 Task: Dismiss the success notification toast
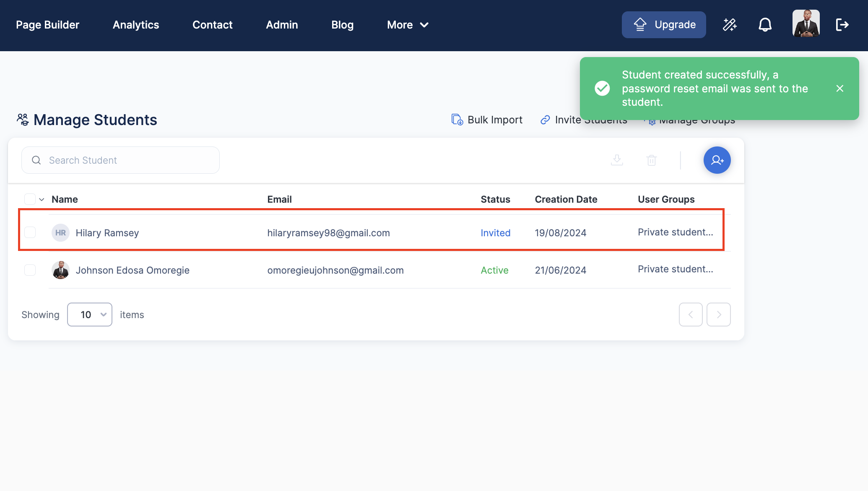[839, 89]
